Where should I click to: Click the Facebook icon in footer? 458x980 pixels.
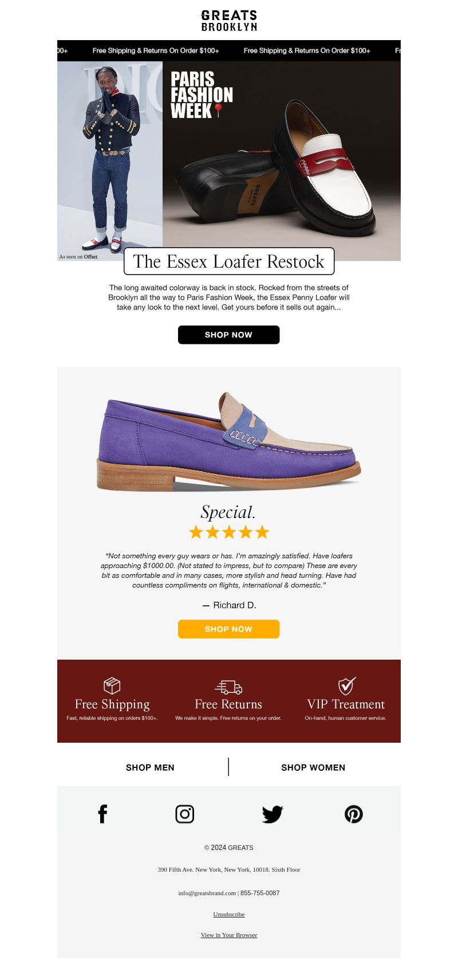click(x=102, y=814)
